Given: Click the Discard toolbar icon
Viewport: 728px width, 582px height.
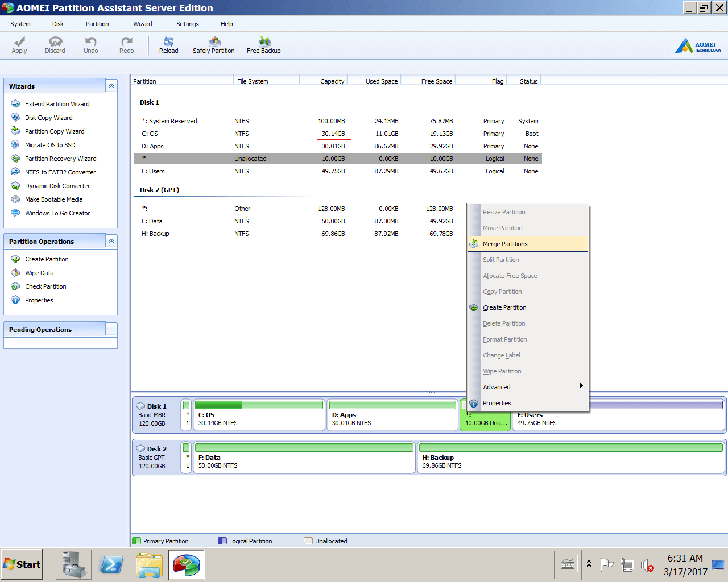Looking at the screenshot, I should pos(55,45).
